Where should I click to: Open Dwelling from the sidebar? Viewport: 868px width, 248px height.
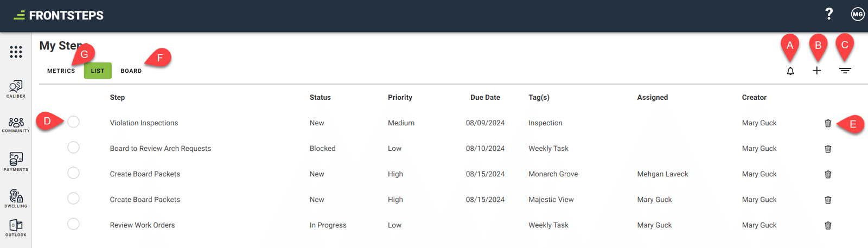click(x=16, y=198)
